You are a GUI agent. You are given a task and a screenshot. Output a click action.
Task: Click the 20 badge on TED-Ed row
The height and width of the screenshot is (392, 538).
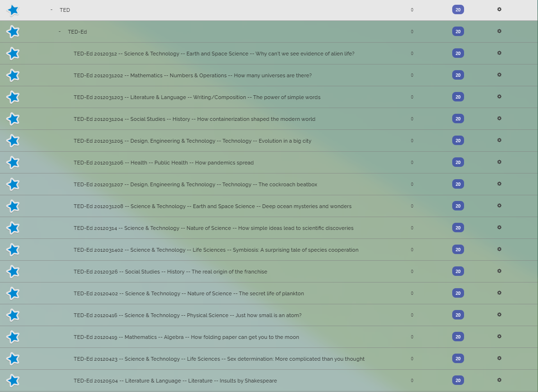458,32
